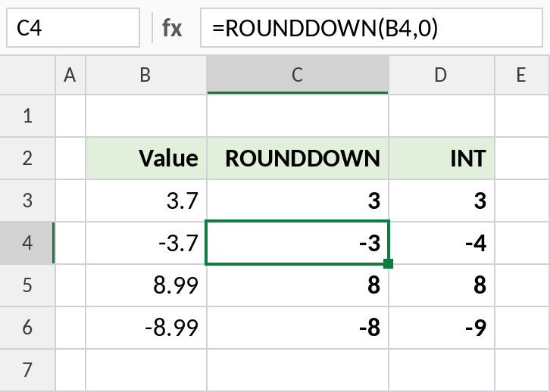Screen dimensions: 550x392
Task: Select column A header
Action: coord(70,75)
